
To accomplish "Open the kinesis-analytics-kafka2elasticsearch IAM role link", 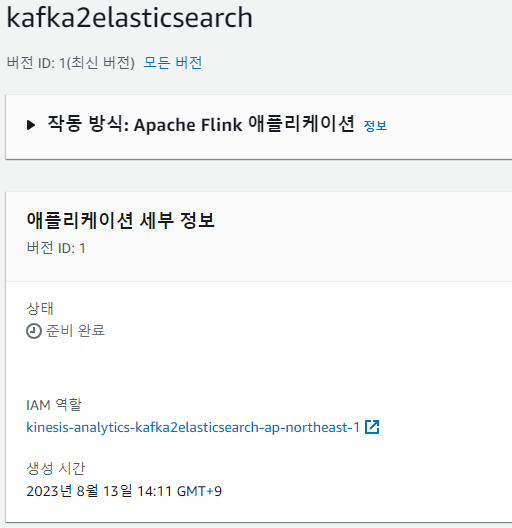I will [193, 427].
